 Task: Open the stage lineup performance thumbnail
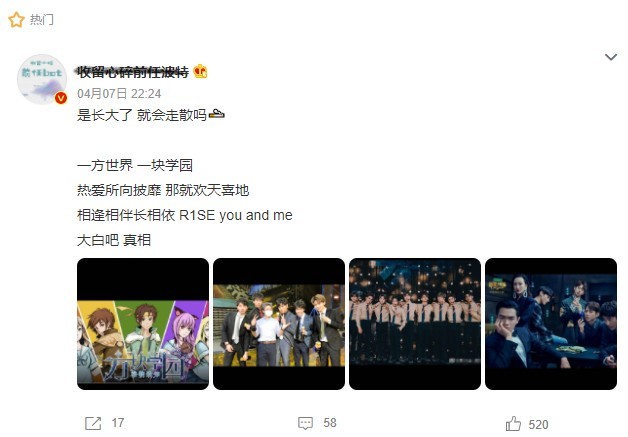(415, 324)
